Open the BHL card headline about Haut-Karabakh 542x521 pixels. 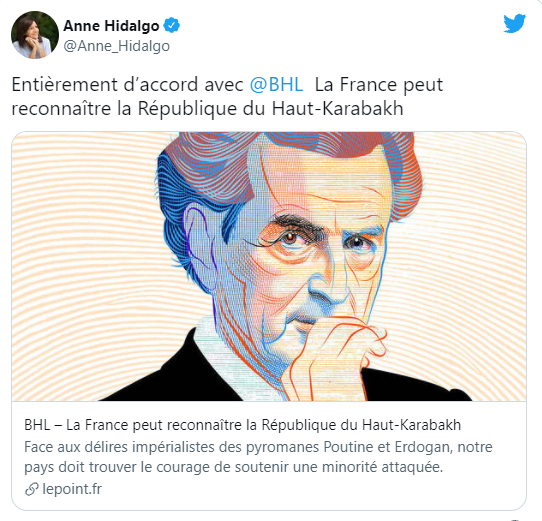242,425
